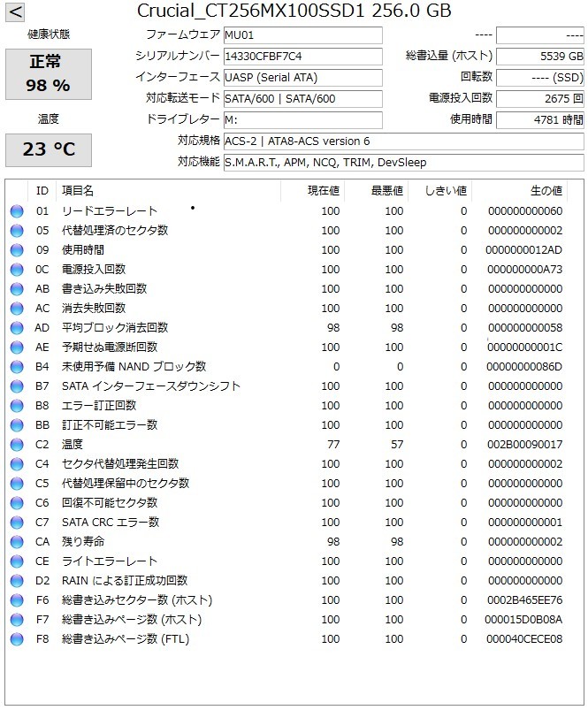Click the status icon for row F8 総書き込みページ数 (FTL)
This screenshot has height=710, width=588.
(17, 640)
